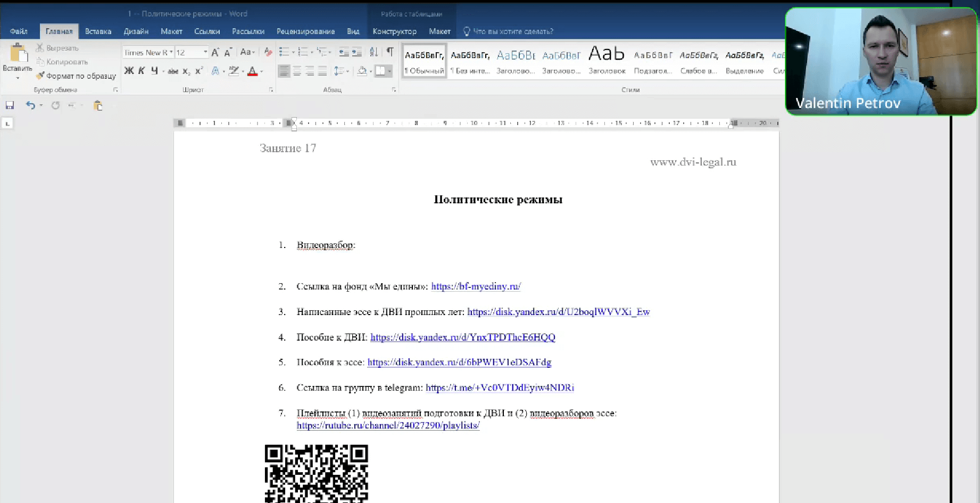
Task: Open the Paragraph (Абзац) dialog launcher
Action: [x=394, y=90]
